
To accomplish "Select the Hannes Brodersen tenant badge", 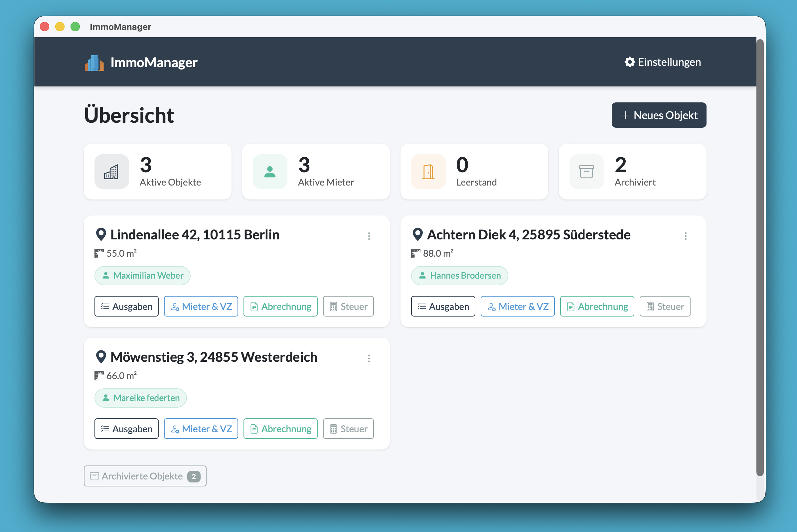I will (460, 276).
